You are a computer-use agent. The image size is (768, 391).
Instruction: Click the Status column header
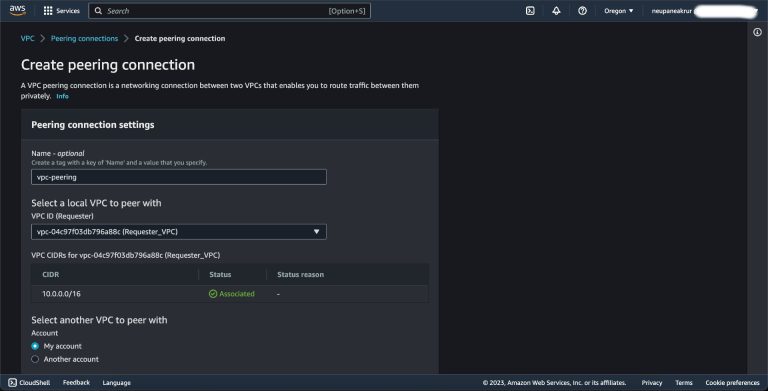[220, 274]
